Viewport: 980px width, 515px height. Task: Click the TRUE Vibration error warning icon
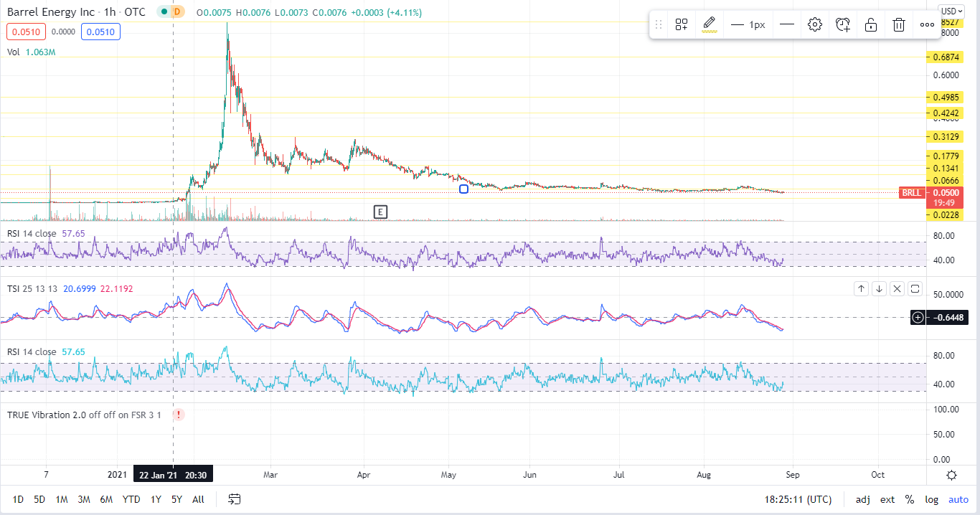177,415
